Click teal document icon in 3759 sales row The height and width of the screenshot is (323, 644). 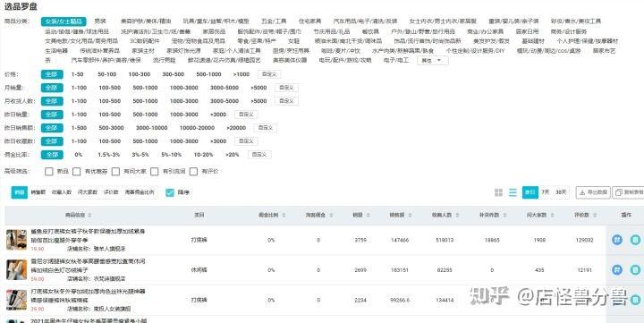point(635,240)
